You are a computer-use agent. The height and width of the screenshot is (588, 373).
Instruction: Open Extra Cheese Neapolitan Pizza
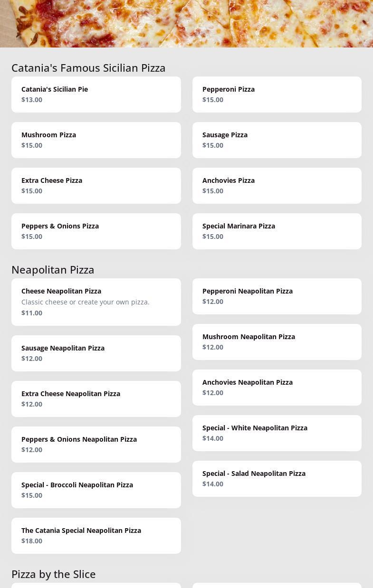coord(96,399)
